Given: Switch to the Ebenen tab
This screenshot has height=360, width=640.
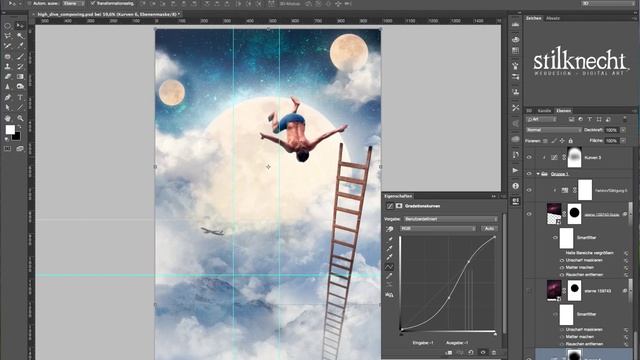Looking at the screenshot, I should tap(564, 111).
